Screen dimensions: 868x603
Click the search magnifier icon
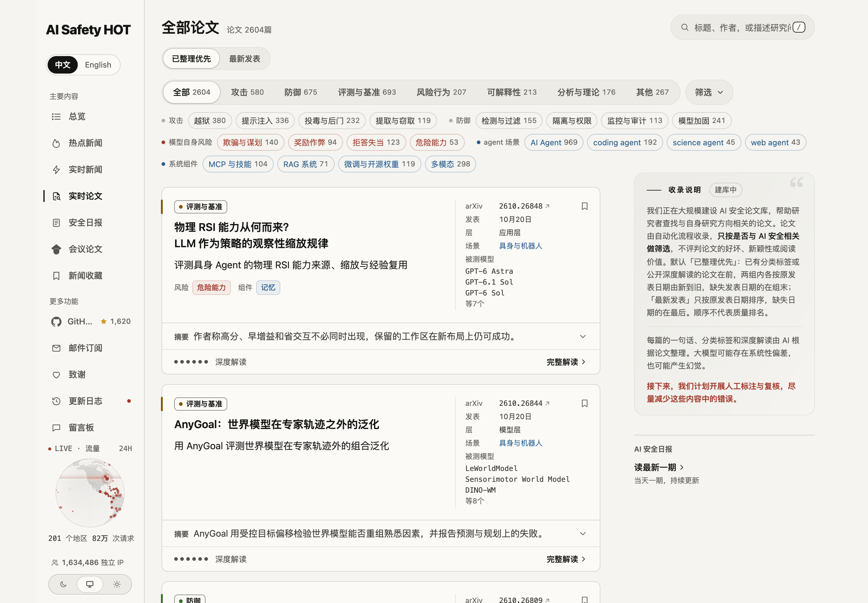point(684,27)
